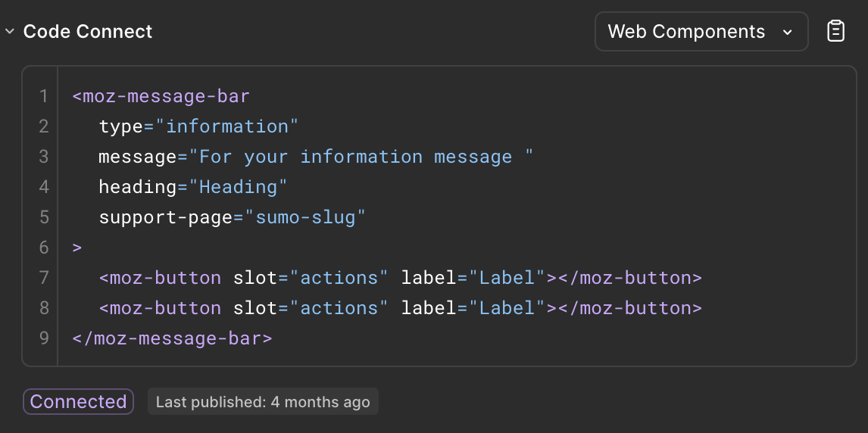Click the "Label" value on line 8
Image resolution: width=868 pixels, height=433 pixels.
(507, 308)
